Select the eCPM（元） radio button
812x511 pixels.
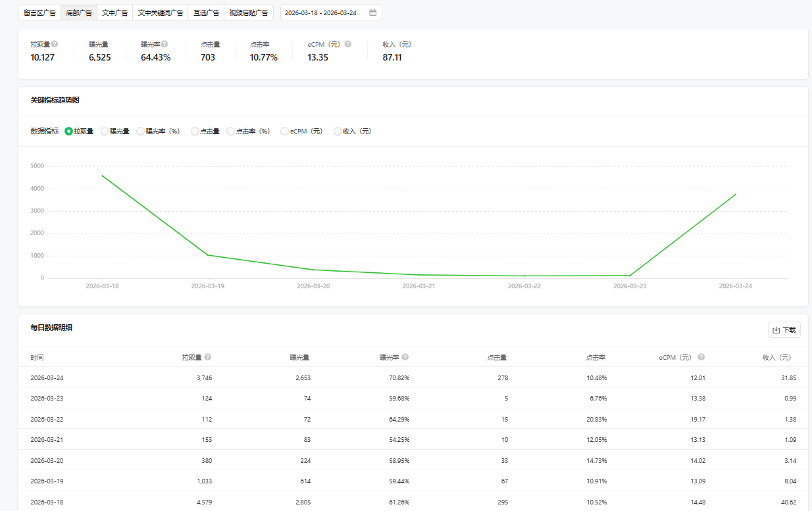point(284,132)
